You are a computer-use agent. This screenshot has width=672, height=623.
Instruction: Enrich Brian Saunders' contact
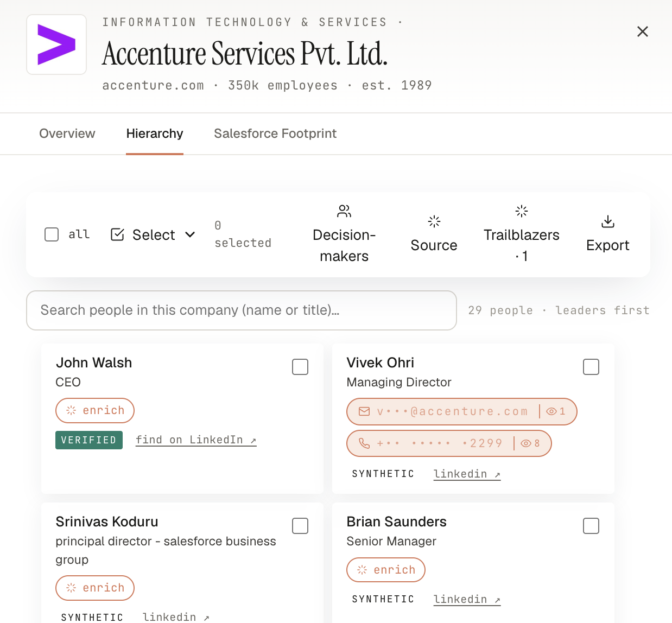click(x=386, y=570)
